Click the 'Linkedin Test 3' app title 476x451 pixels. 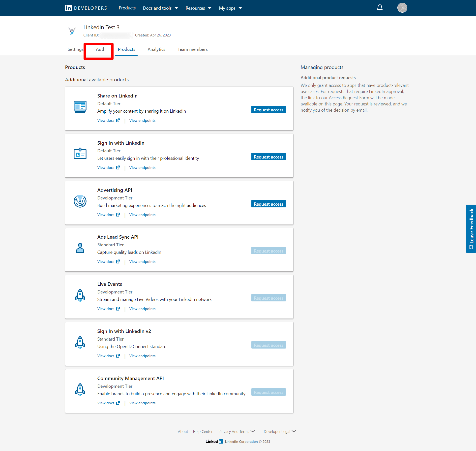(x=101, y=27)
